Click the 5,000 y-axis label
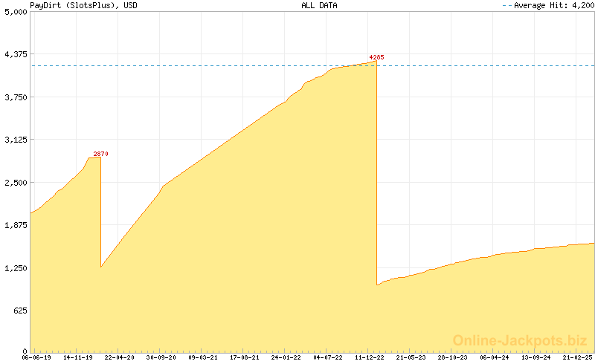 coord(15,12)
